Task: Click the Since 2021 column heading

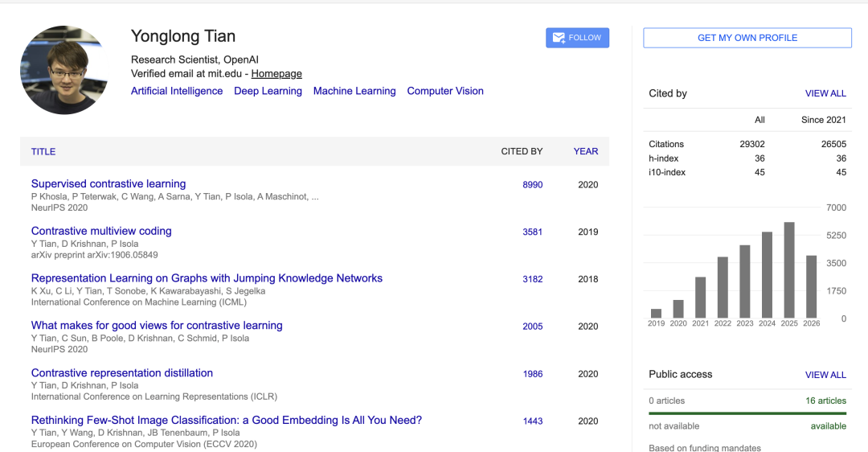Action: (823, 120)
